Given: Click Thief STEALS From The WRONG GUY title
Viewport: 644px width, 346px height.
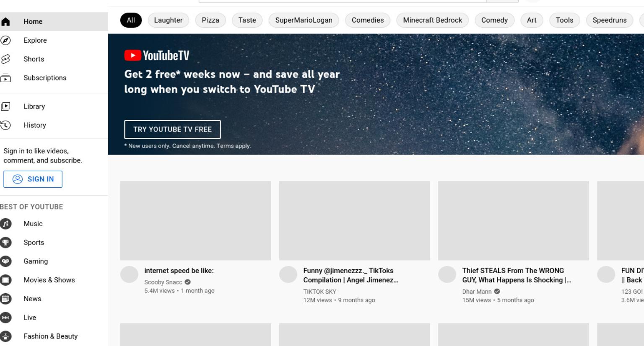Looking at the screenshot, I should tap(517, 275).
